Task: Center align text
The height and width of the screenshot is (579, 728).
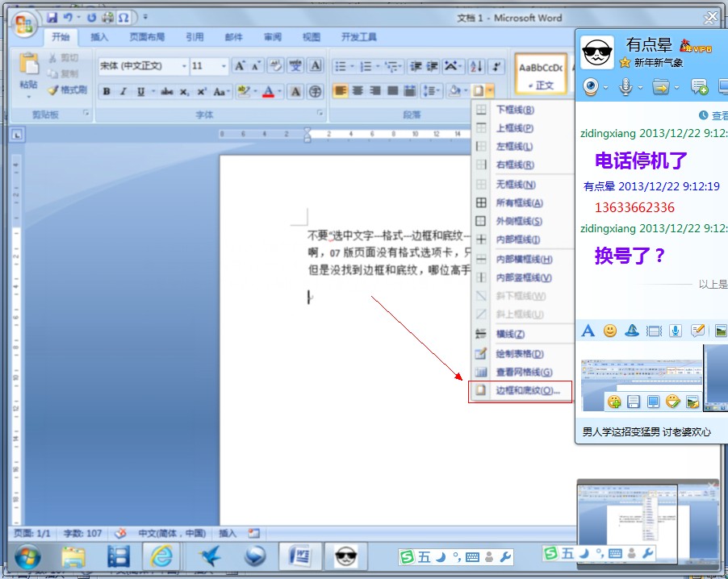Action: coord(358,90)
